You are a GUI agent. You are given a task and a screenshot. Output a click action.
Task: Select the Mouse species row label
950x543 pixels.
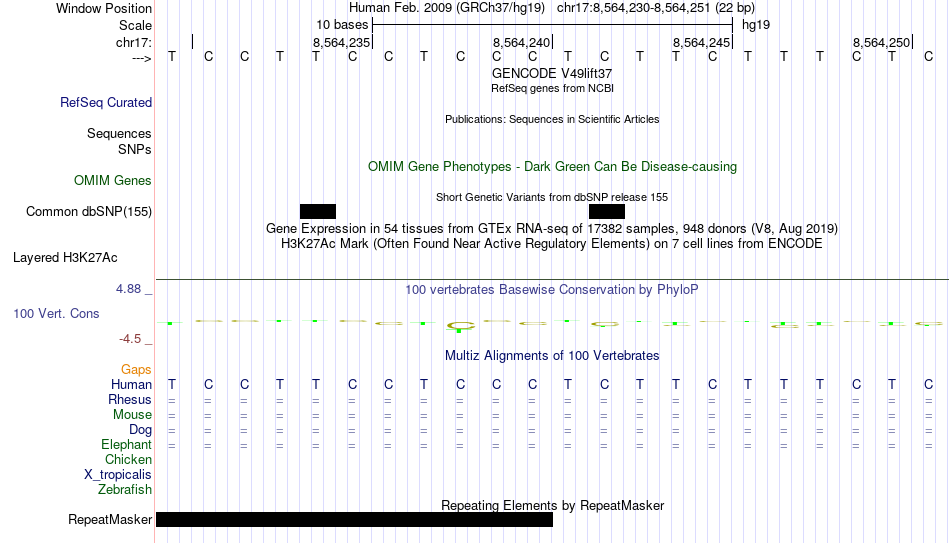tap(132, 415)
